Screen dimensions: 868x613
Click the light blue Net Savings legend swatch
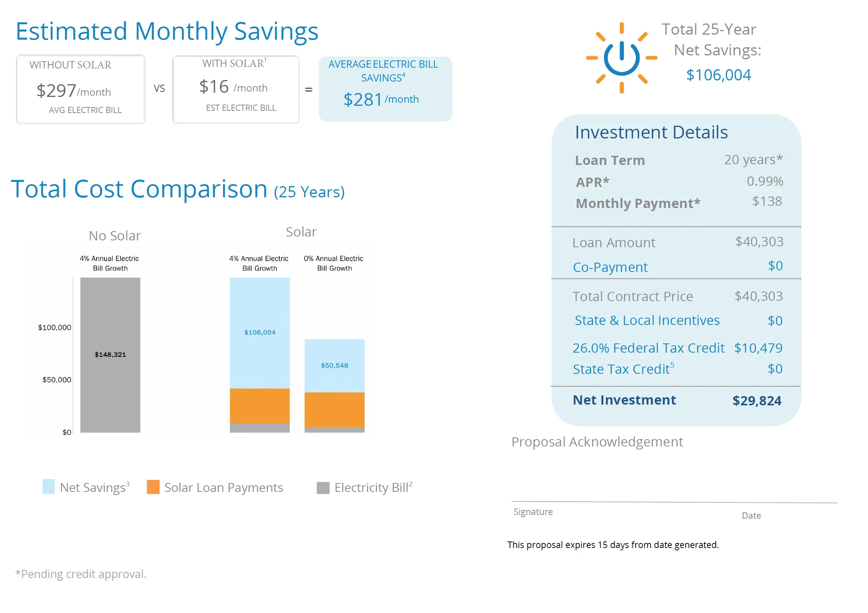coord(48,486)
